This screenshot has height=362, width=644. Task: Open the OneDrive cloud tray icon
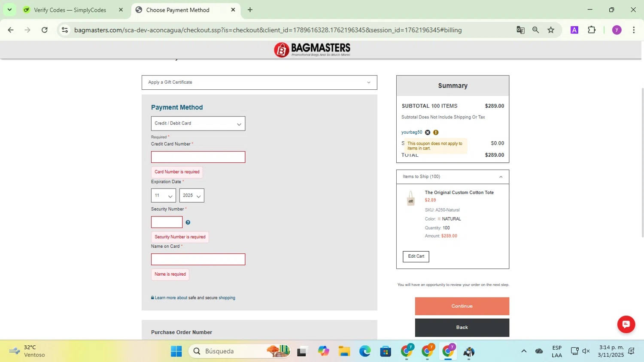pos(539,351)
